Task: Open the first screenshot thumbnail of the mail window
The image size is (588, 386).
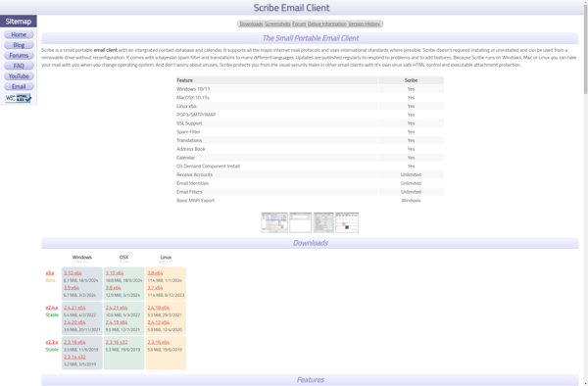Action: (x=274, y=222)
